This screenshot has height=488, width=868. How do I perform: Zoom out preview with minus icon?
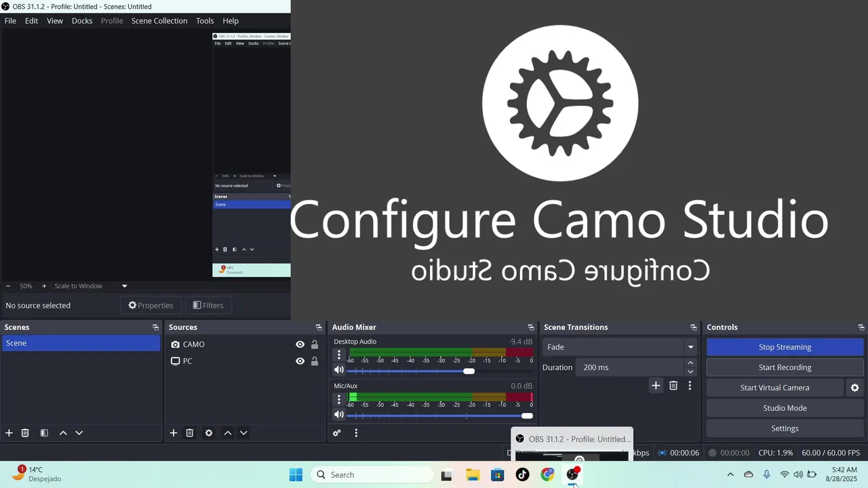tap(8, 286)
